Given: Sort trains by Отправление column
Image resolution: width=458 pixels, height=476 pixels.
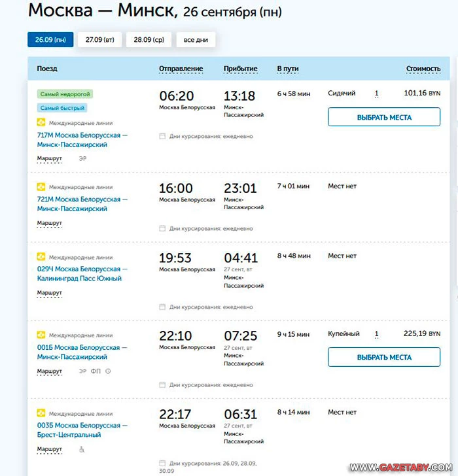Looking at the screenshot, I should (181, 69).
